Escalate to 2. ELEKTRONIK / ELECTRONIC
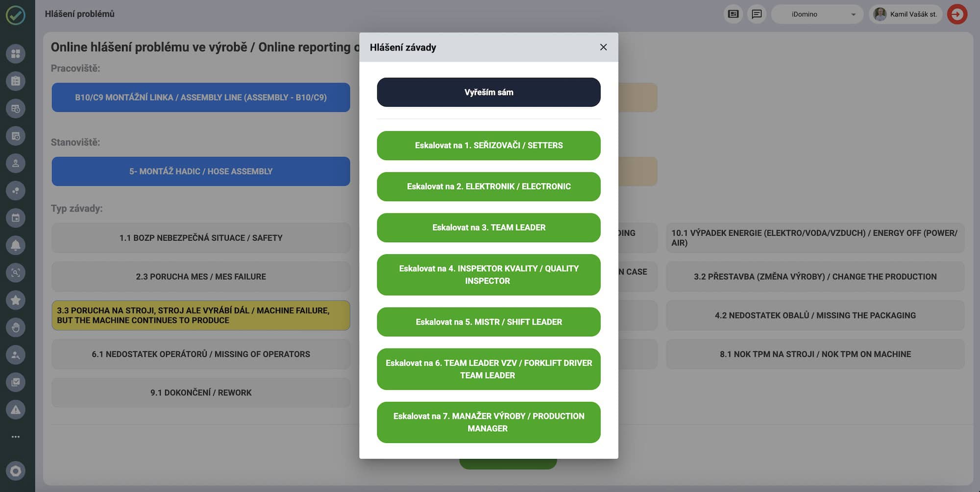980x492 pixels. tap(489, 187)
